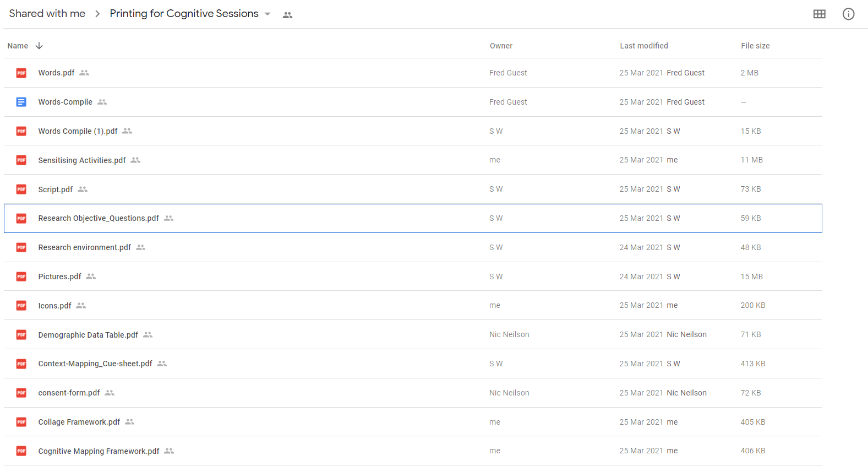Select the Icons.pdf file row
Screen dimensions: 868x466
tap(54, 306)
